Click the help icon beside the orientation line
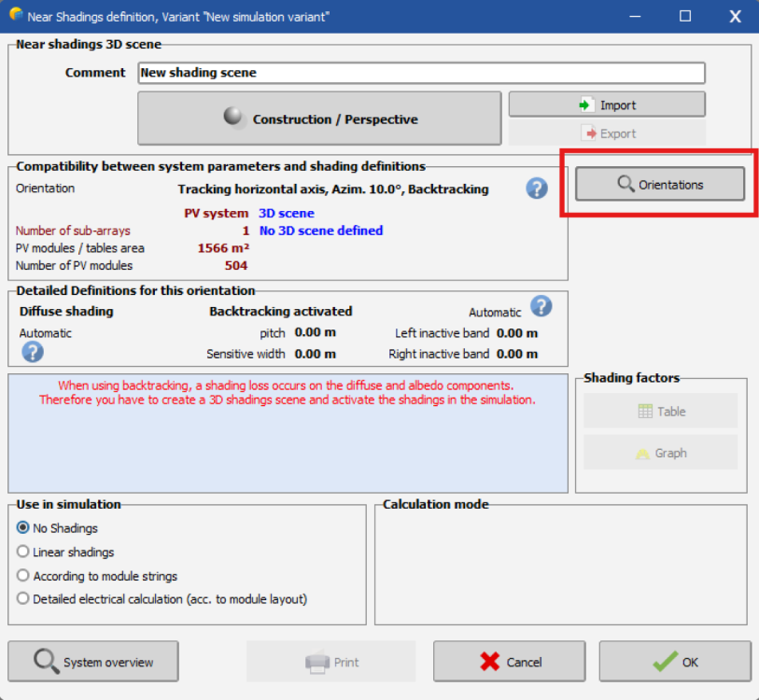This screenshot has height=700, width=759. [536, 189]
